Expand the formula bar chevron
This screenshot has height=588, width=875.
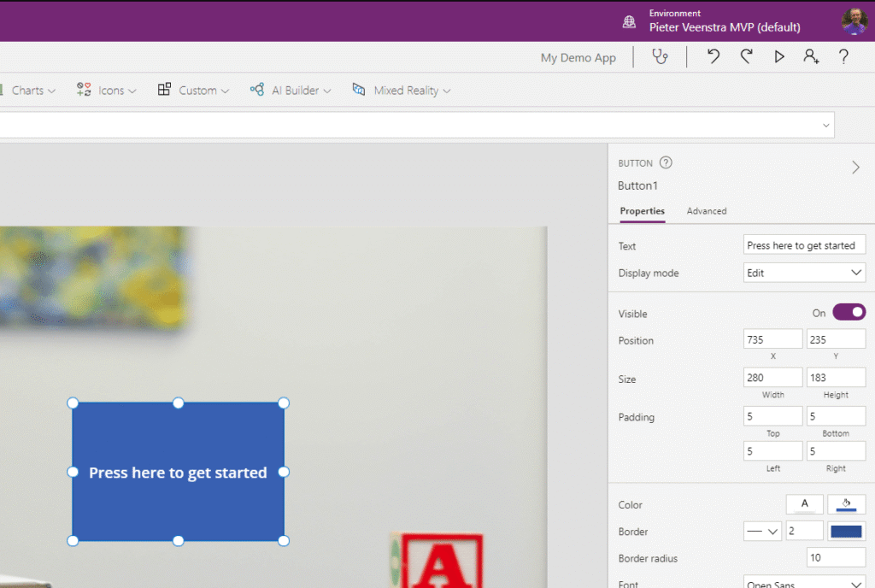826,126
